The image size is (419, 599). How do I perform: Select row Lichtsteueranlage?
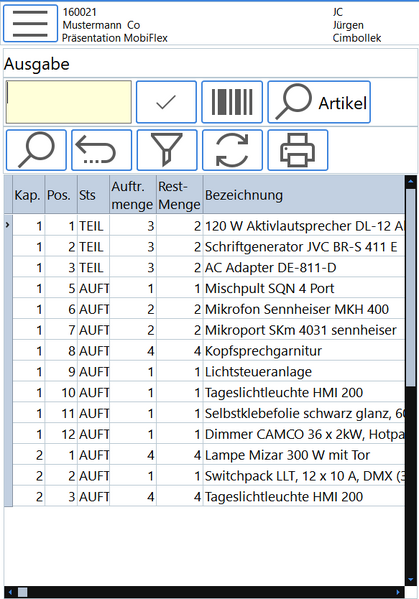pos(209,372)
